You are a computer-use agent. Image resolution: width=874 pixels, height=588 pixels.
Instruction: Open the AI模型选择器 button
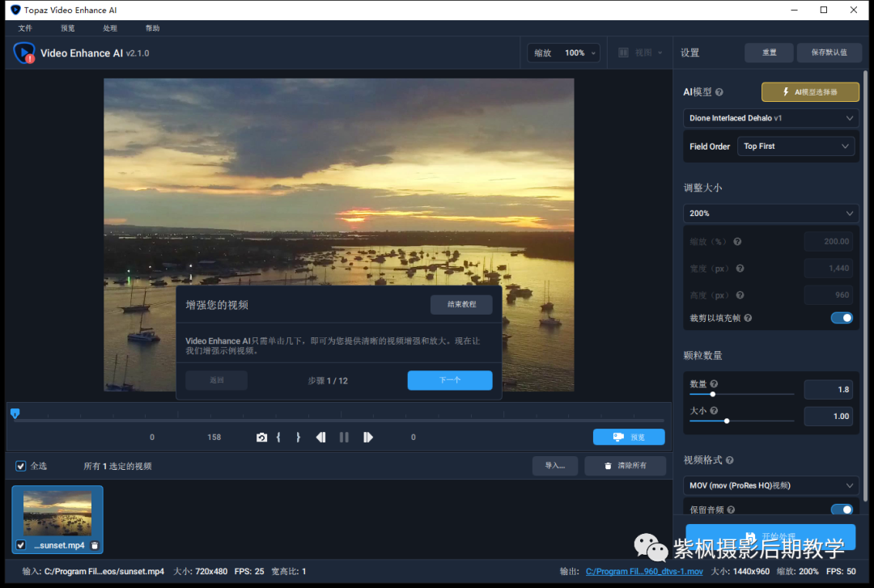(x=810, y=92)
